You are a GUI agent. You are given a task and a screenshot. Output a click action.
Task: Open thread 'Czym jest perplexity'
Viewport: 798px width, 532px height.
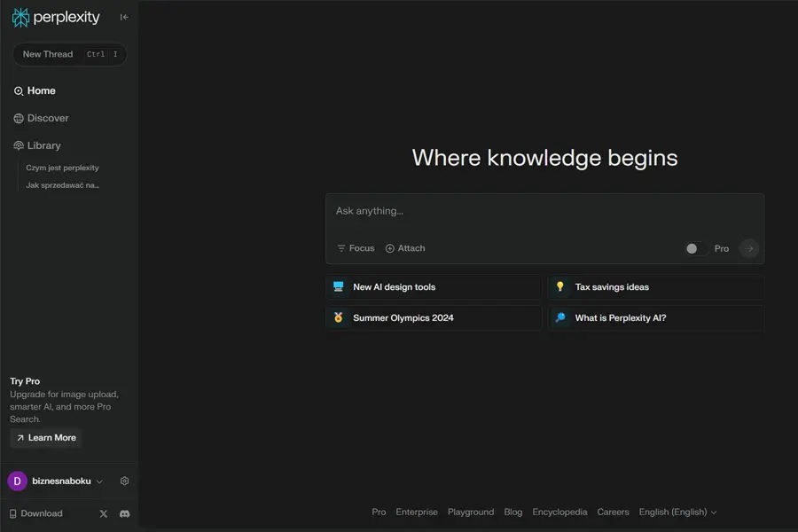click(63, 168)
